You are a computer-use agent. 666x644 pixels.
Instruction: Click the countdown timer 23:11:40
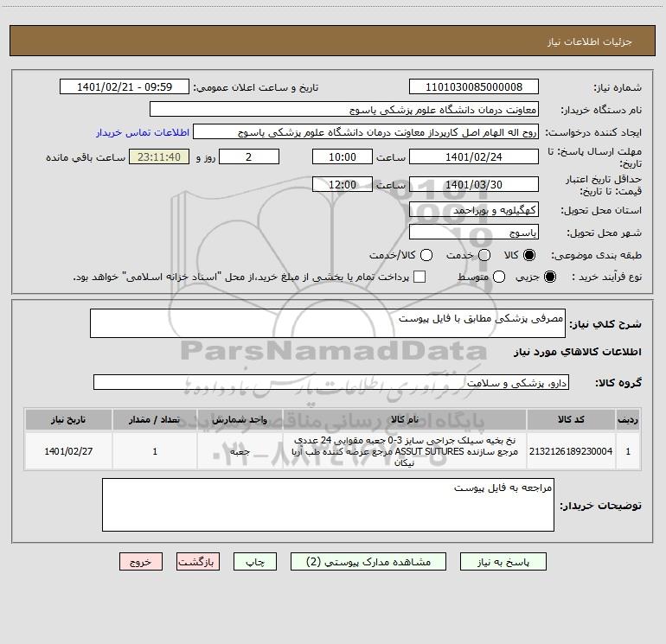coord(159,156)
